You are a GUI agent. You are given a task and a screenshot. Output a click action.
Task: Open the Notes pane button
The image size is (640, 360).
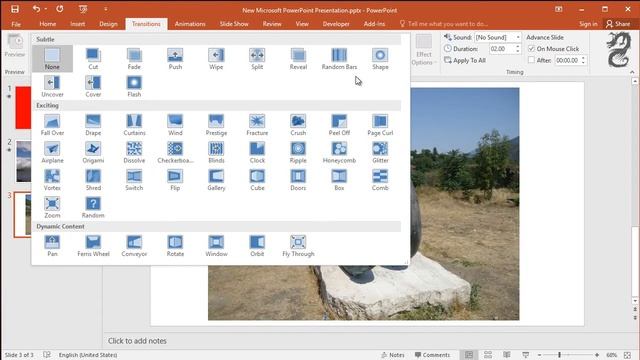coord(392,355)
